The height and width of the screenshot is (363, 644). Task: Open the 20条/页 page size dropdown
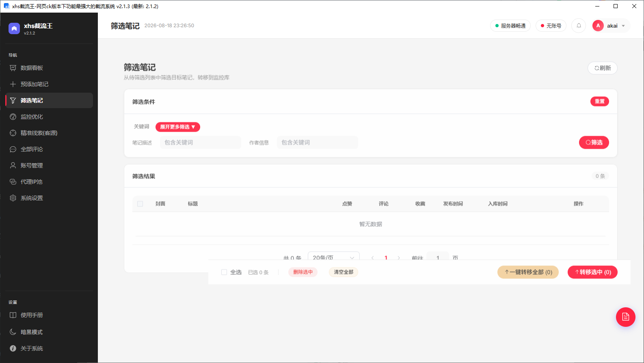[334, 257]
